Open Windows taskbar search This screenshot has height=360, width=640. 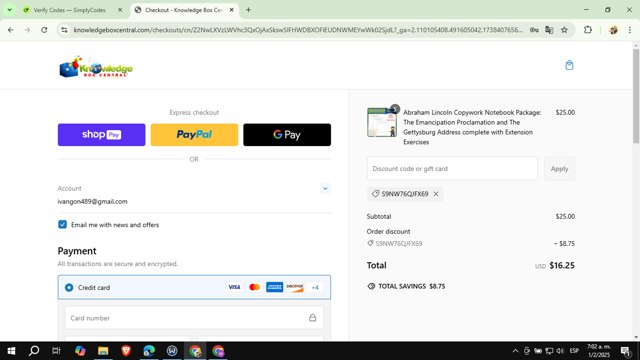click(x=34, y=351)
